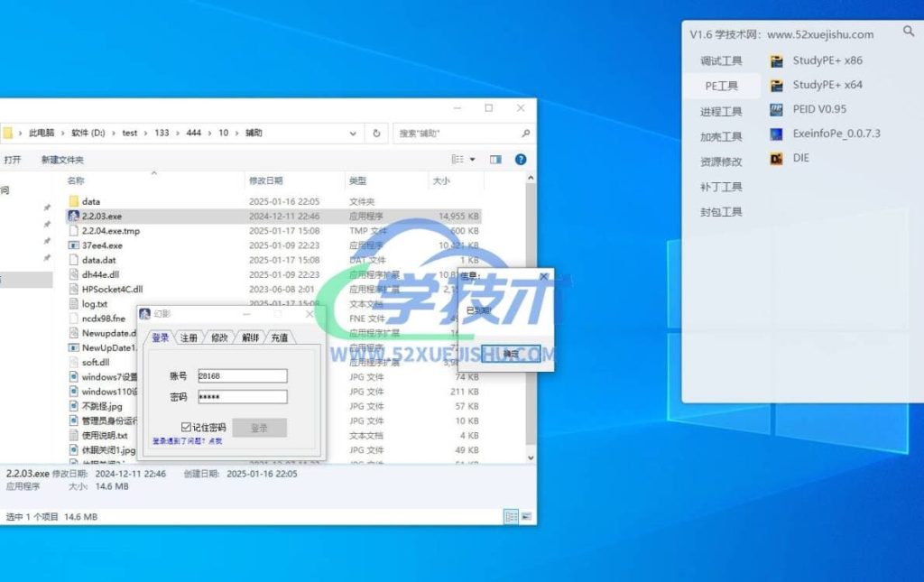924x582 pixels.
Task: Start ExeinfoPe_0.0.7.3 from the PE tools
Action: click(776, 134)
